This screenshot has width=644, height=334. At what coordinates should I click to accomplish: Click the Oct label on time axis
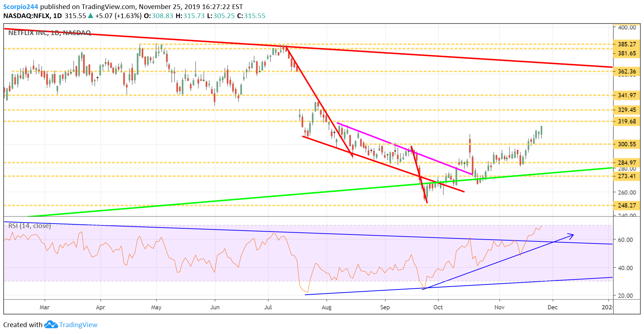(438, 307)
